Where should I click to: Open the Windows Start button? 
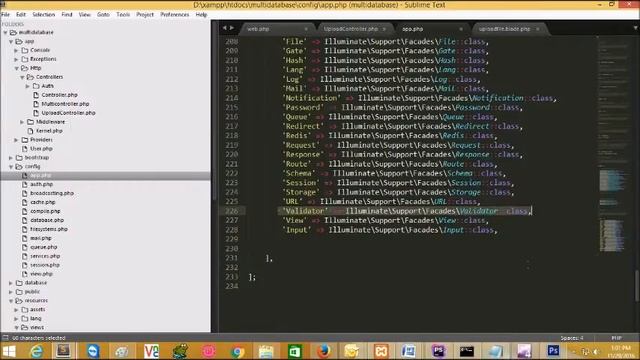tap(9, 351)
